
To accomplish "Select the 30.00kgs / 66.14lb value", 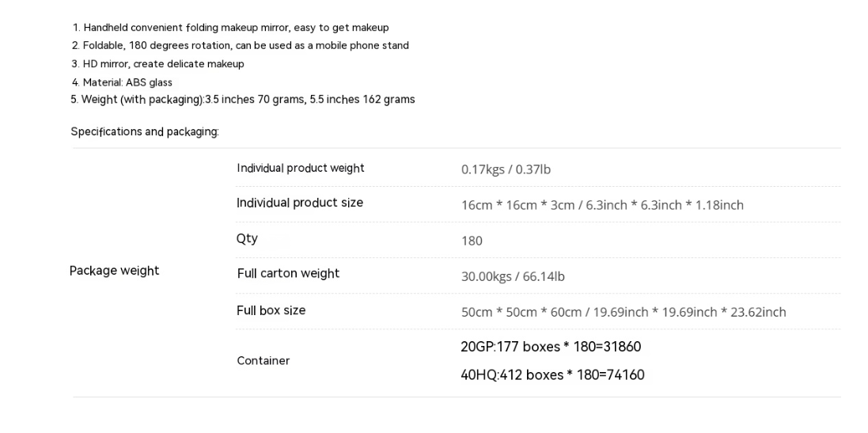I will [x=513, y=276].
